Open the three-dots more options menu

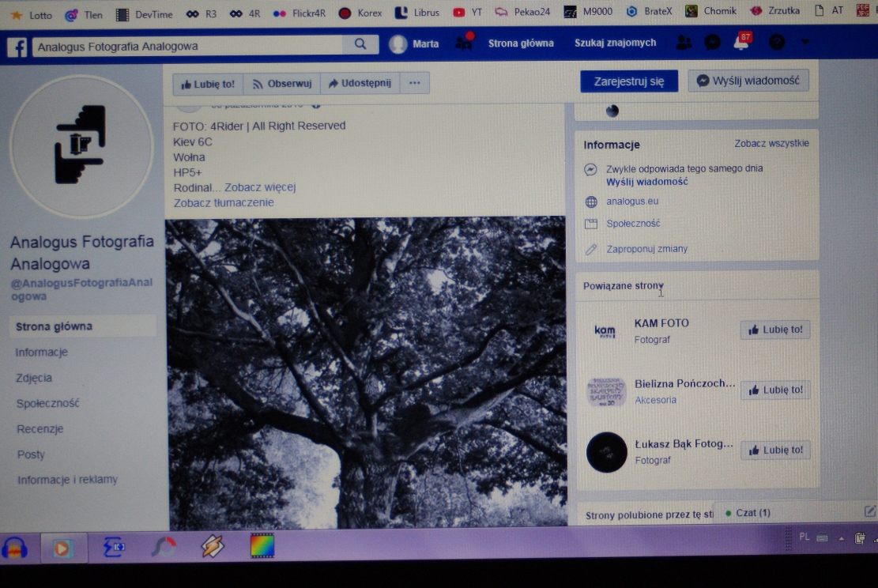point(415,83)
